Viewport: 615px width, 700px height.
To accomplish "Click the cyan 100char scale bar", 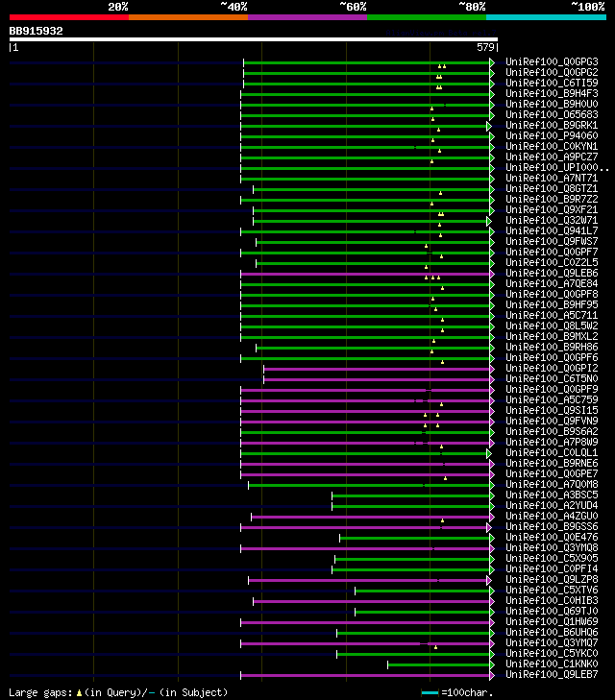I will (430, 693).
